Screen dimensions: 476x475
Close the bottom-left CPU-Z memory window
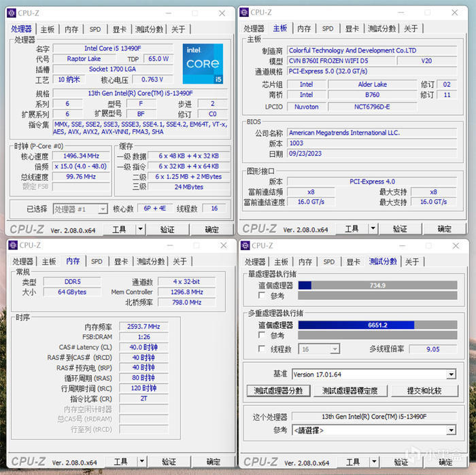pos(224,245)
